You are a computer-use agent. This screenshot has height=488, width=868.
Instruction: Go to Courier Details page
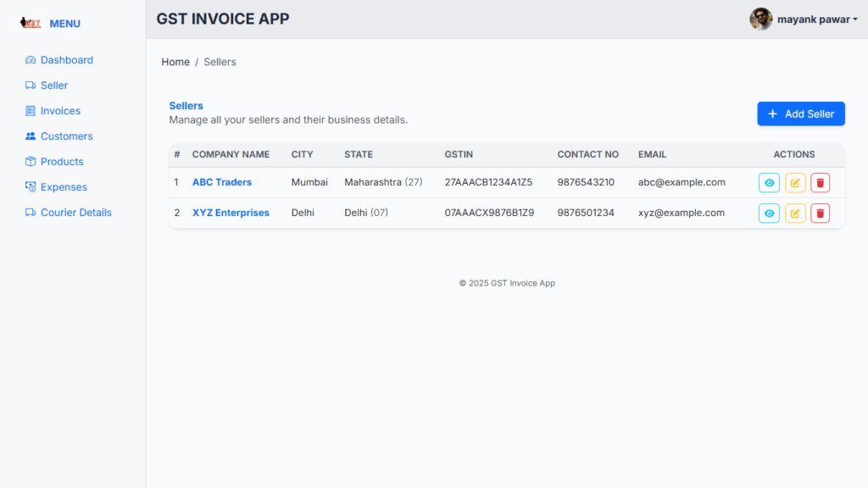[75, 213]
